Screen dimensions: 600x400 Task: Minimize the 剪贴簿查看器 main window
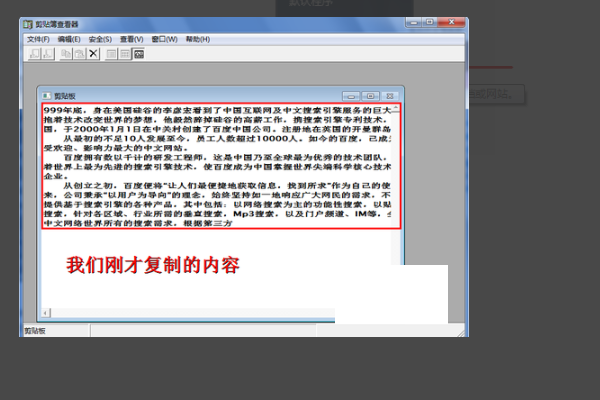[414, 23]
